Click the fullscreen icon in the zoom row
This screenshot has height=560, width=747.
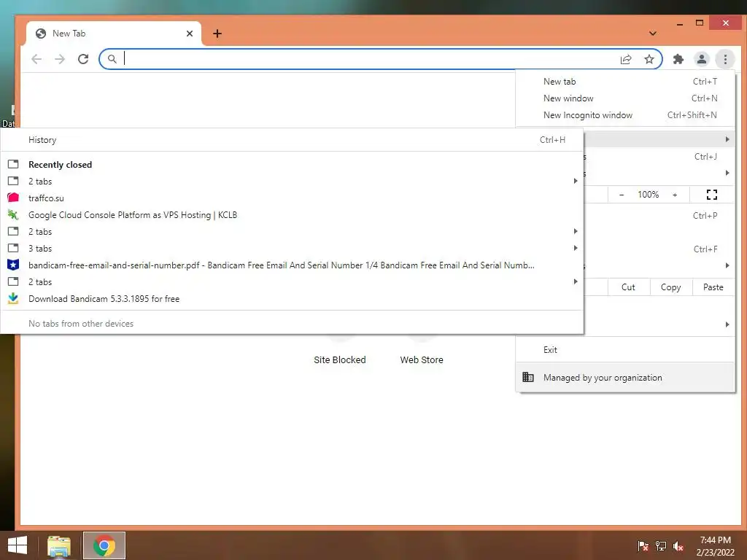pyautogui.click(x=712, y=194)
